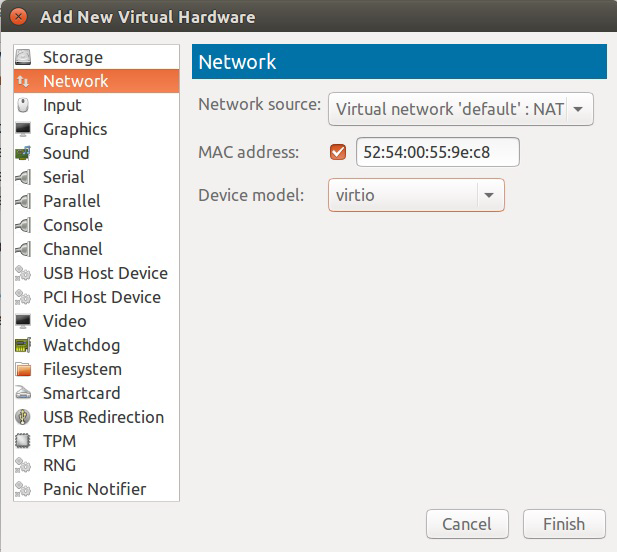Click the Storage drive icon in sidebar

point(24,57)
